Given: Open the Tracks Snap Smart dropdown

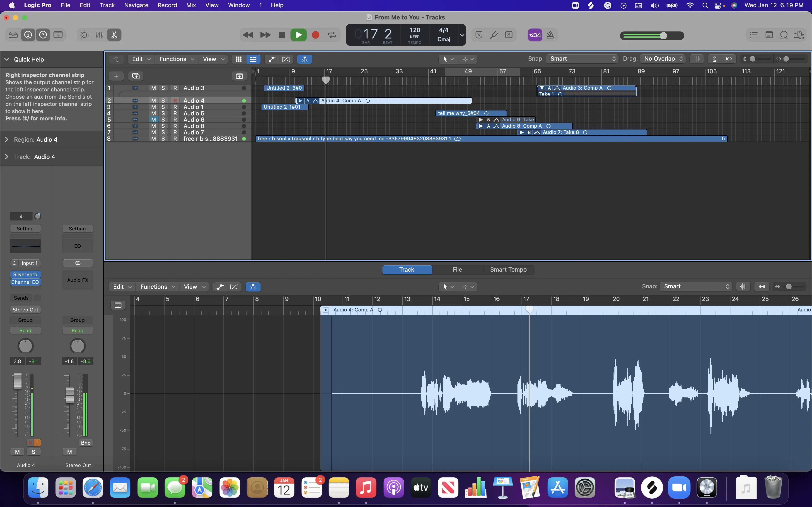Looking at the screenshot, I should (x=582, y=59).
